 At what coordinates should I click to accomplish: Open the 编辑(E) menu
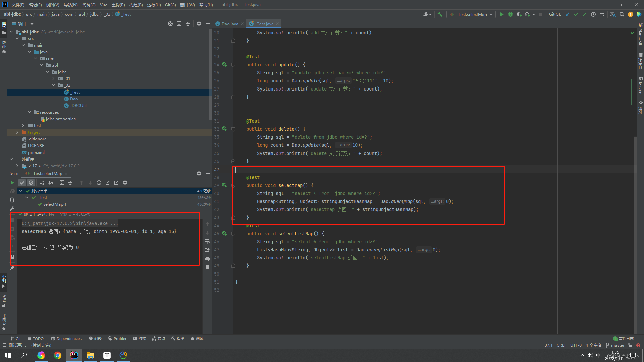[x=35, y=5]
